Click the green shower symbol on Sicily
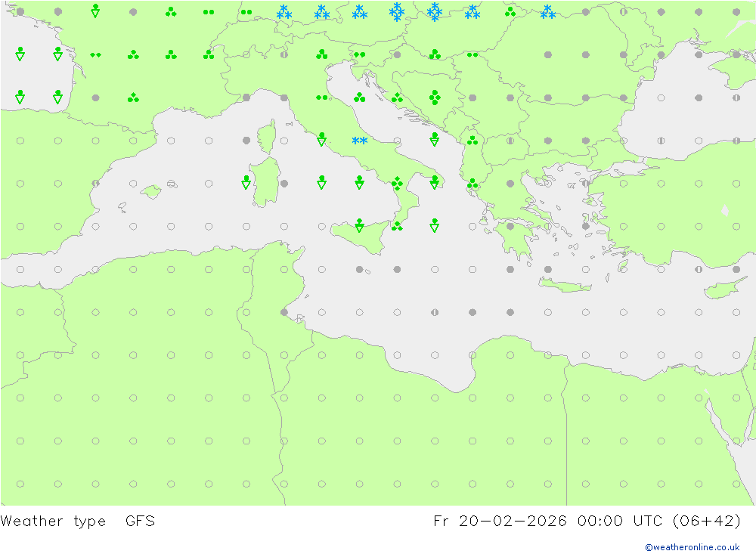This screenshot has width=756, height=554. [360, 225]
